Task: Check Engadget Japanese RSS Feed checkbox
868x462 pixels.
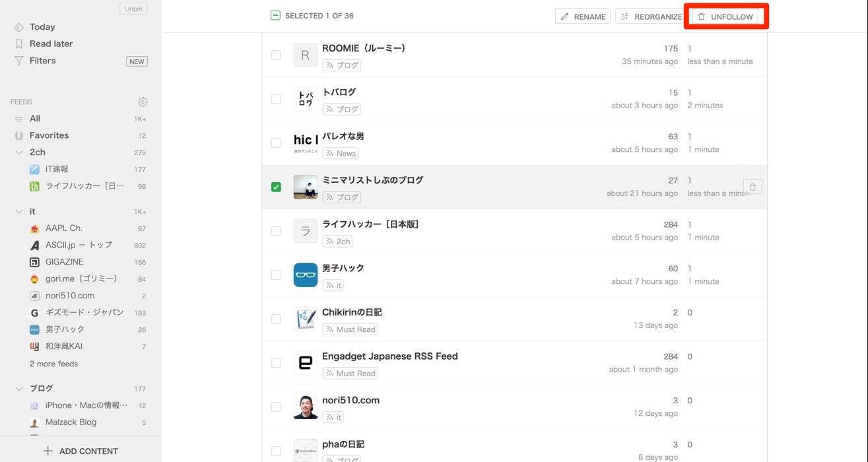Action: (x=276, y=363)
